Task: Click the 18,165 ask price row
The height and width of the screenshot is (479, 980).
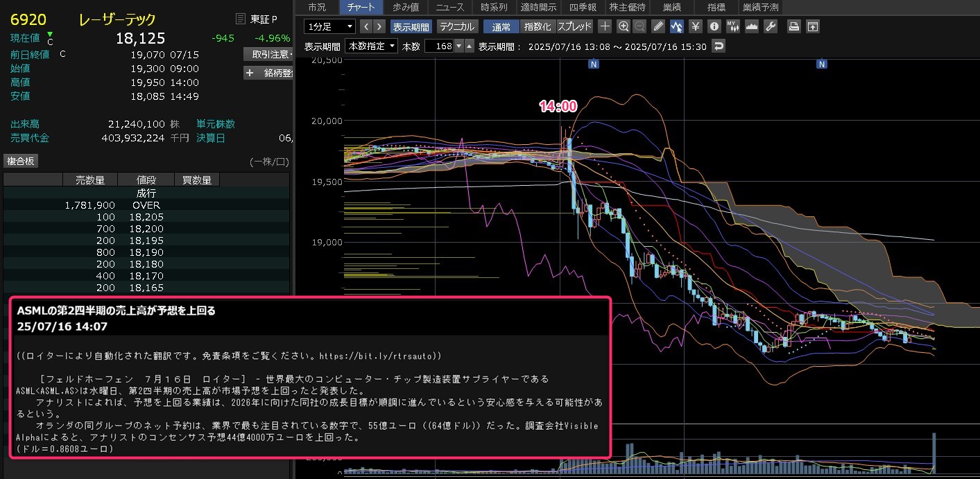Action: pyautogui.click(x=146, y=288)
